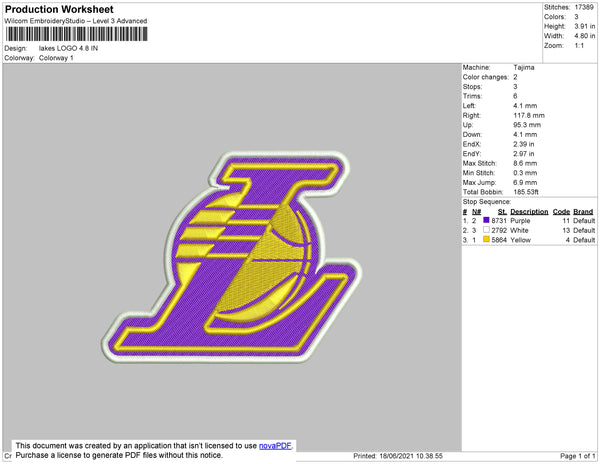Screen dimensions: 600x464
Task: Select the white thread color swatch
Action: (x=486, y=230)
